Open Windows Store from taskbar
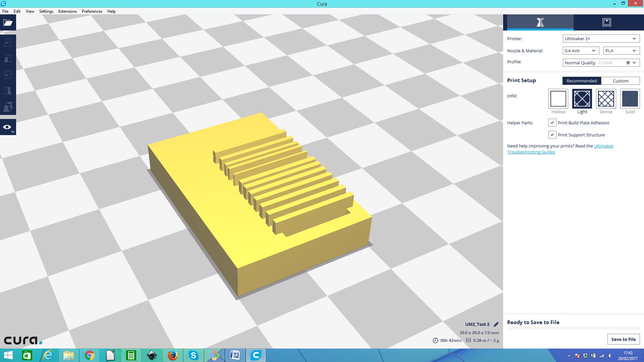This screenshot has width=644, height=362. click(27, 355)
